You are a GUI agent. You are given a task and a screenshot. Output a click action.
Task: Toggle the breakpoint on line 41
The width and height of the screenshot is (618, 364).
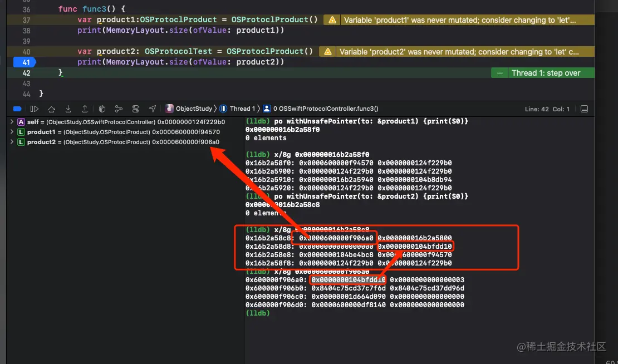point(24,62)
